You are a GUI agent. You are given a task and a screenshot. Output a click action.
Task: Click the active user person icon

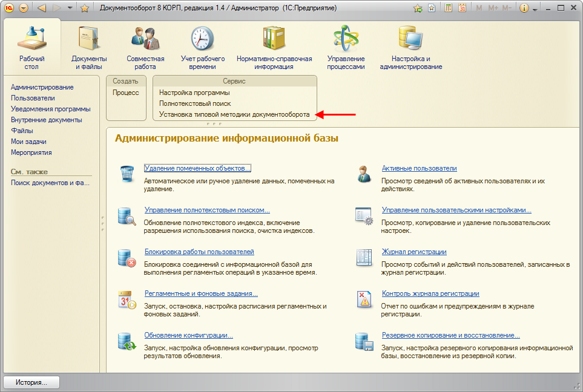pyautogui.click(x=364, y=174)
